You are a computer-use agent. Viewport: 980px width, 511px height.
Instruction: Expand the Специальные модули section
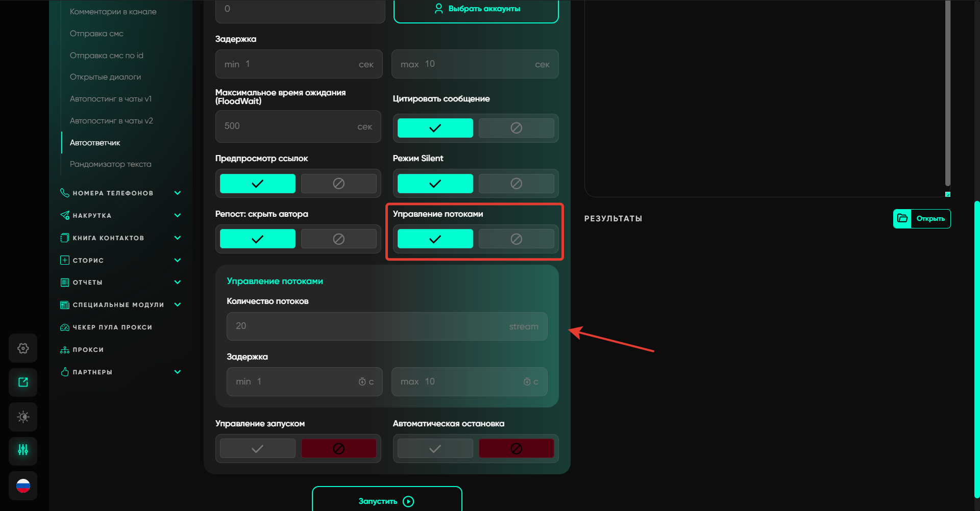pos(177,305)
